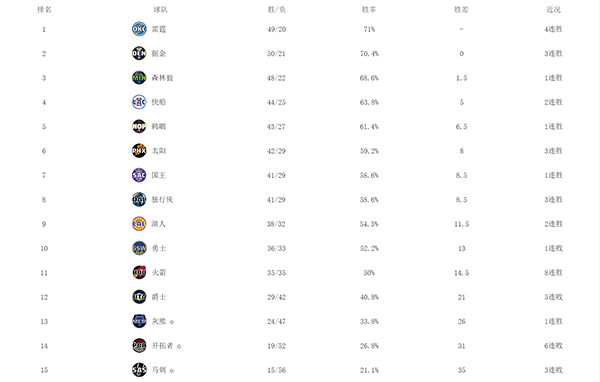Image resolution: width=600 pixels, height=382 pixels.
Task: Select the LAL Lakers team logo
Action: point(139,224)
